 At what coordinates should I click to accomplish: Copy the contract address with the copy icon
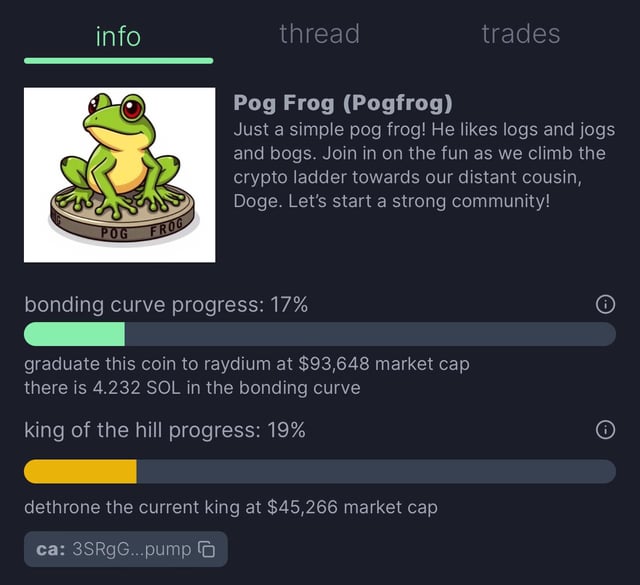click(x=207, y=549)
